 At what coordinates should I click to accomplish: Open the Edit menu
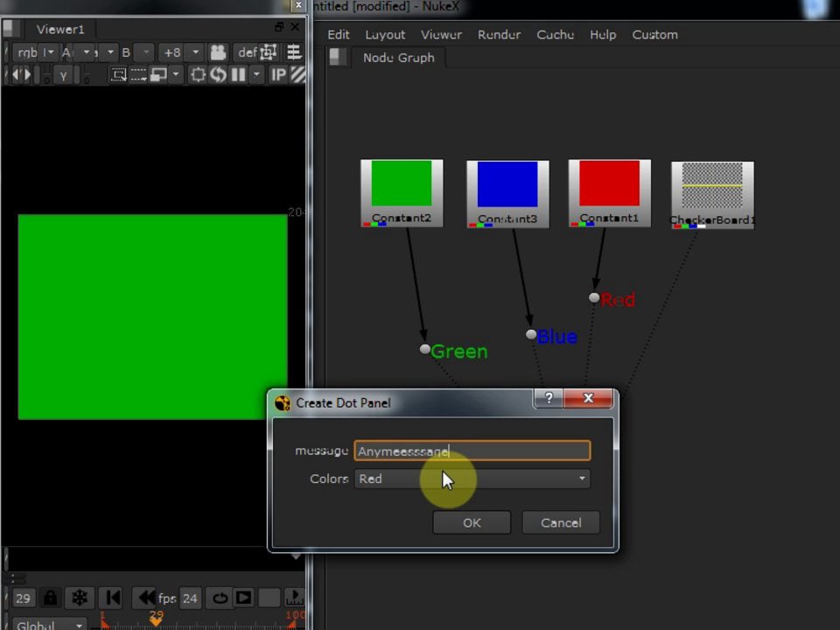338,35
